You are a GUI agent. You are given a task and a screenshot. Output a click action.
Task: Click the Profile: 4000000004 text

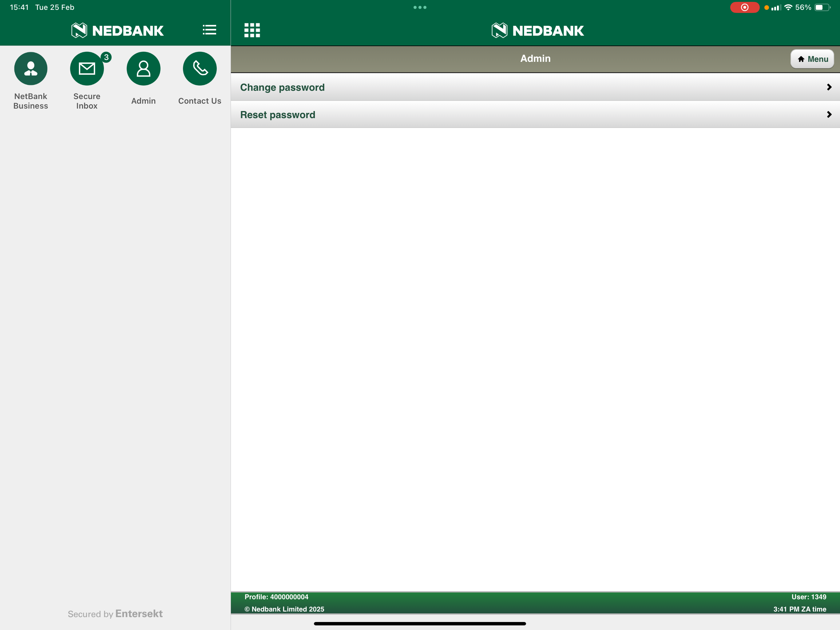(x=276, y=597)
